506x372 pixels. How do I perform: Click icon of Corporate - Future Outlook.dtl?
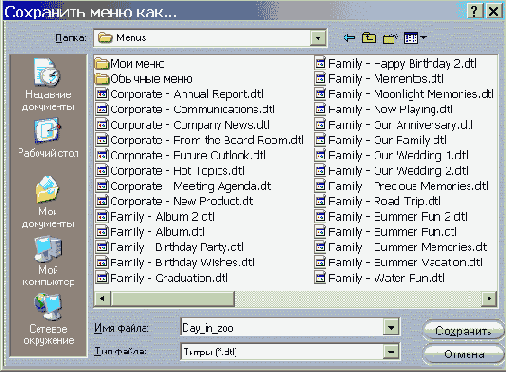(x=102, y=155)
